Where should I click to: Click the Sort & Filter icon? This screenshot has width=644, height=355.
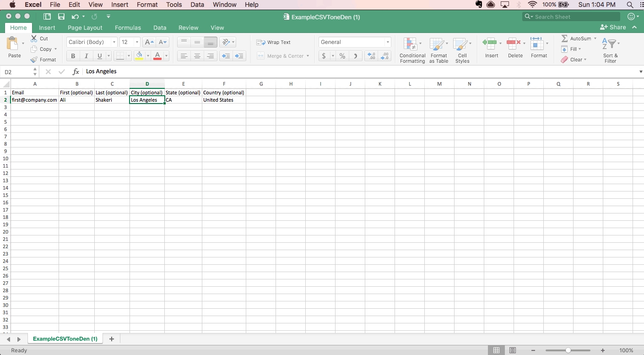[610, 44]
